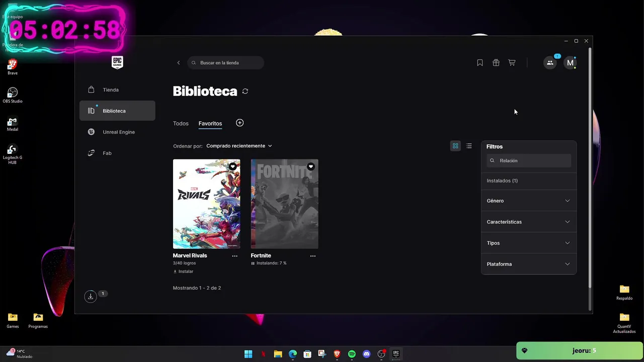Image resolution: width=644 pixels, height=362 pixels.
Task: Open Microsoft Edge from the taskbar
Action: click(293, 354)
